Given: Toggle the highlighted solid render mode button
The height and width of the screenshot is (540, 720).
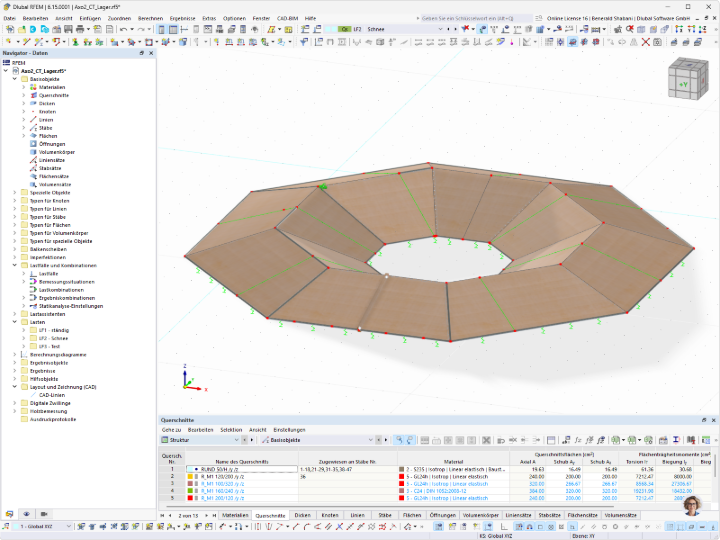Looking at the screenshot, I should pos(573,42).
